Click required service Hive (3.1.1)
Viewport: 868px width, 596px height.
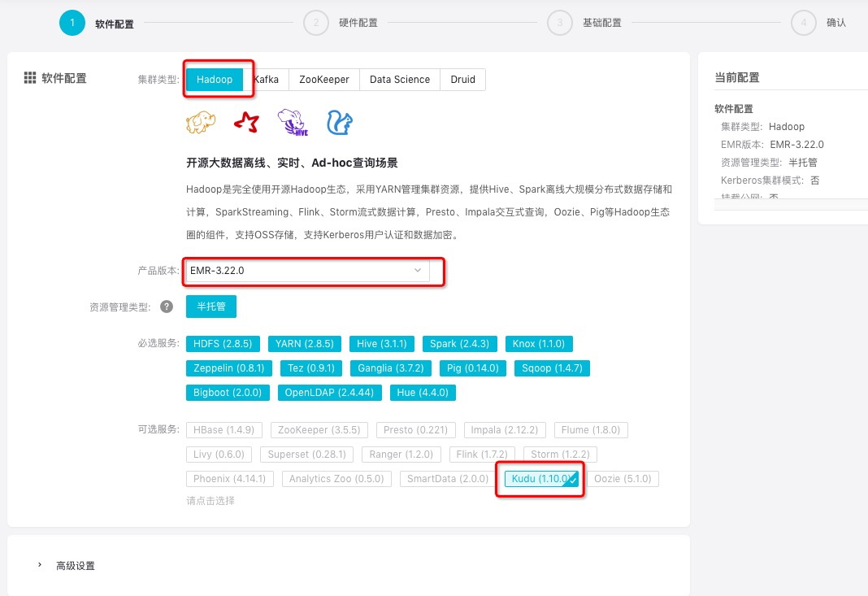[x=381, y=343]
